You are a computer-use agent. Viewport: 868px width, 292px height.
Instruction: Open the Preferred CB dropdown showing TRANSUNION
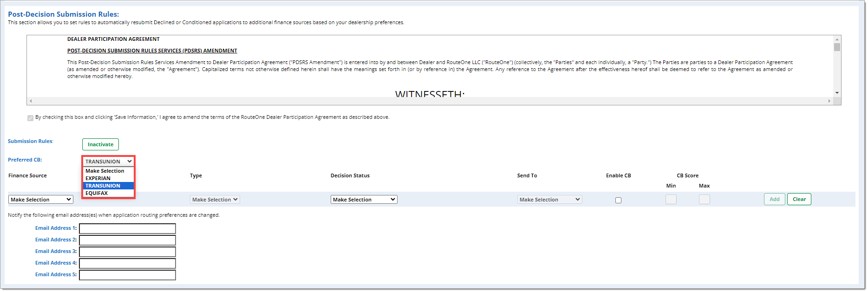click(x=109, y=162)
